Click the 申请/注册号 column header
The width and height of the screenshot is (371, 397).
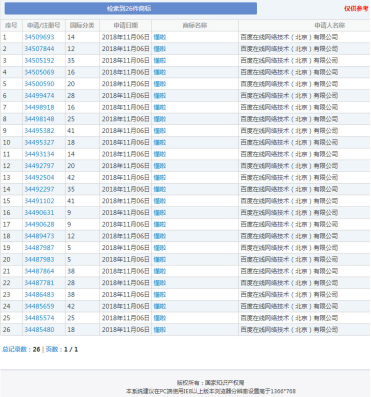[44, 25]
